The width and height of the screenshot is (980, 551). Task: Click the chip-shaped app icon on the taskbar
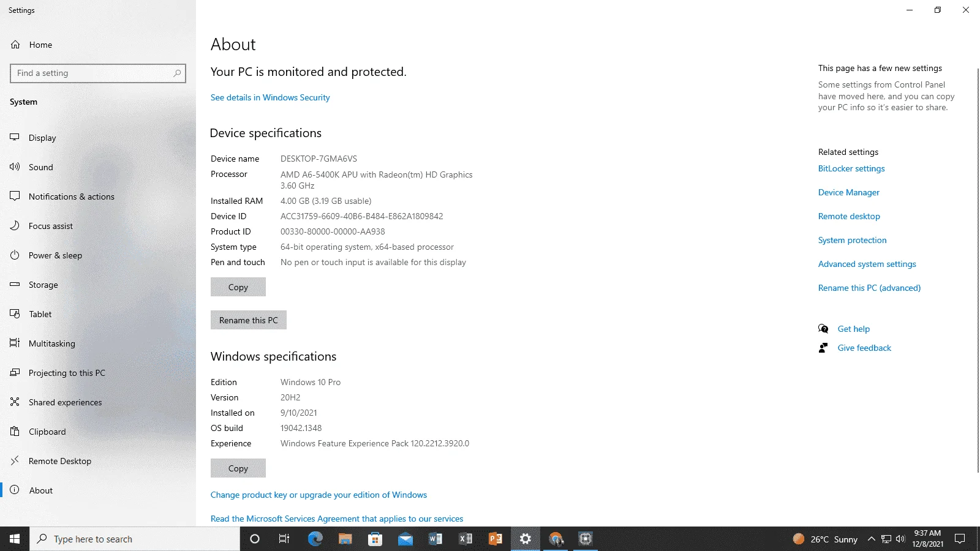tap(586, 539)
